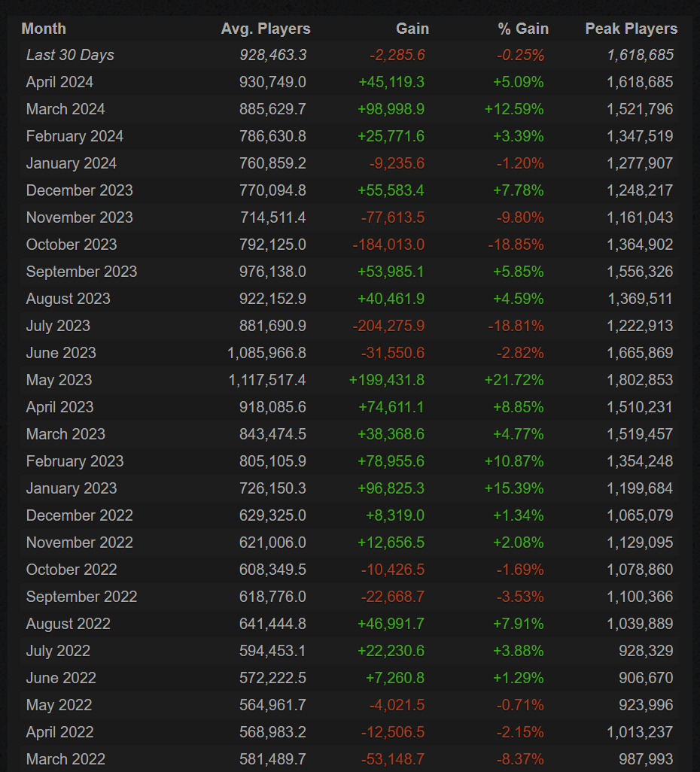Click peak players value 928,329
This screenshot has width=700, height=772.
pos(646,651)
